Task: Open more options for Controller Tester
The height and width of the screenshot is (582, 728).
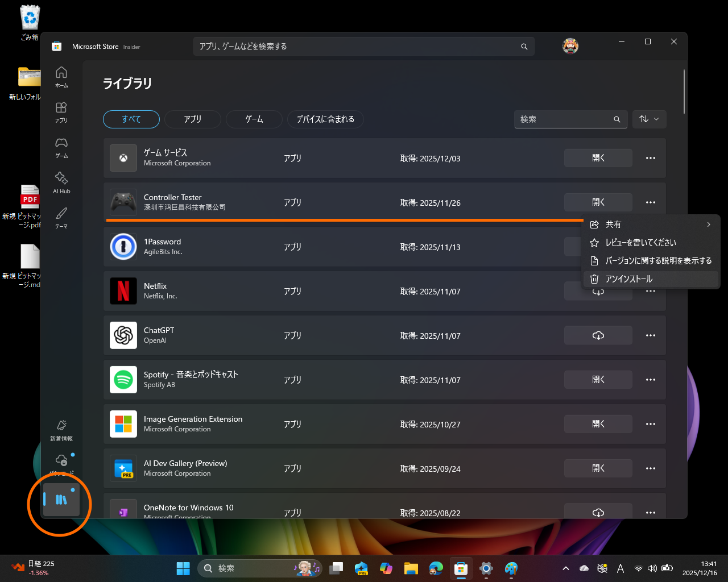Action: pyautogui.click(x=651, y=202)
